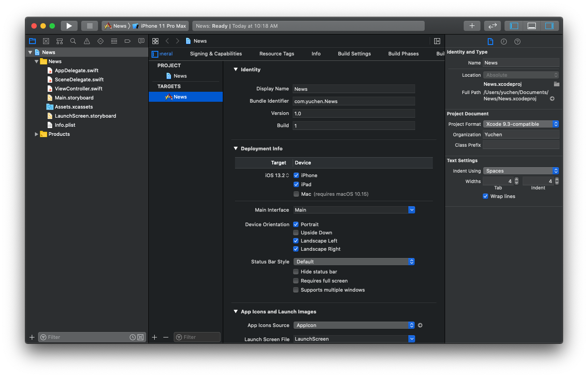The height and width of the screenshot is (377, 588).
Task: Click the Bundle Identifier field
Action: [x=354, y=101]
